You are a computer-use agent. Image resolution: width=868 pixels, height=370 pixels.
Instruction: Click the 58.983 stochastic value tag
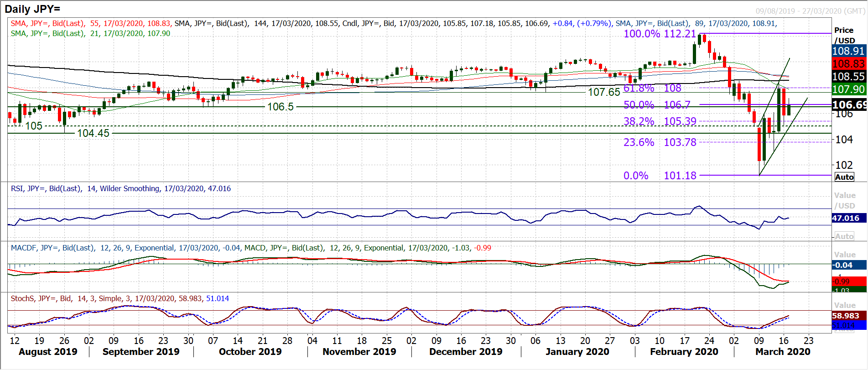point(849,316)
